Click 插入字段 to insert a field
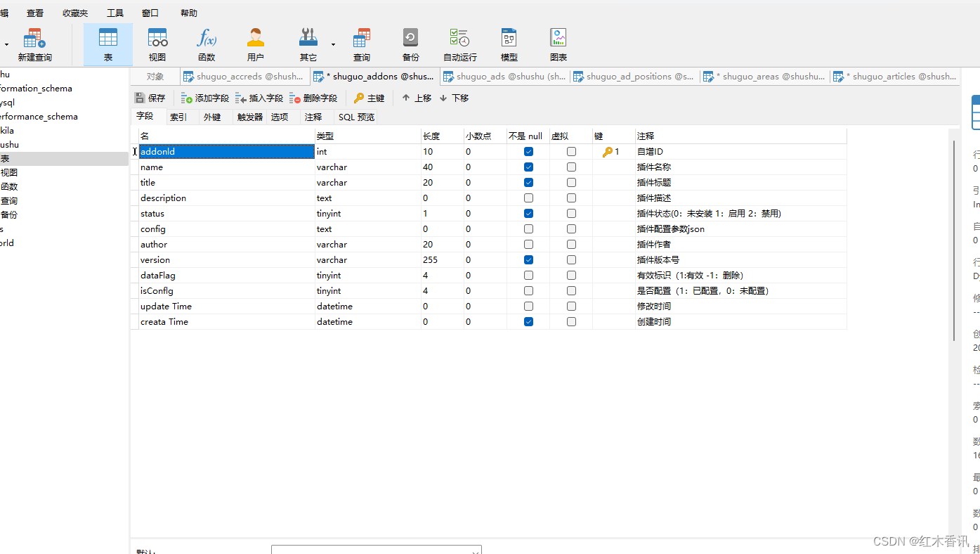This screenshot has width=980, height=554. (259, 98)
